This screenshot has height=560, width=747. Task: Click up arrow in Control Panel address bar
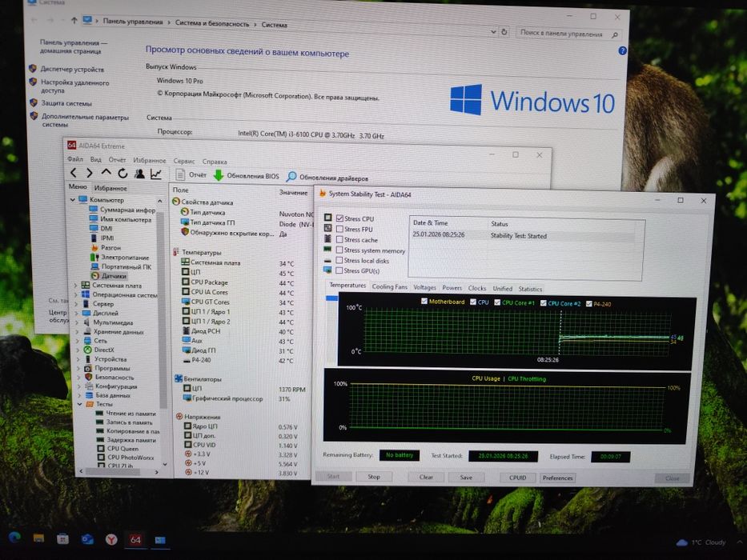(x=74, y=20)
